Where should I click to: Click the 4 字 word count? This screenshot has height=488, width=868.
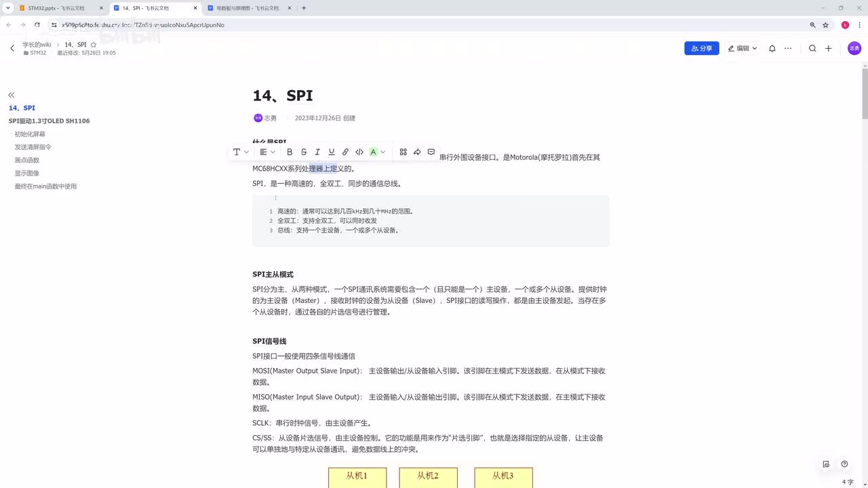click(848, 482)
